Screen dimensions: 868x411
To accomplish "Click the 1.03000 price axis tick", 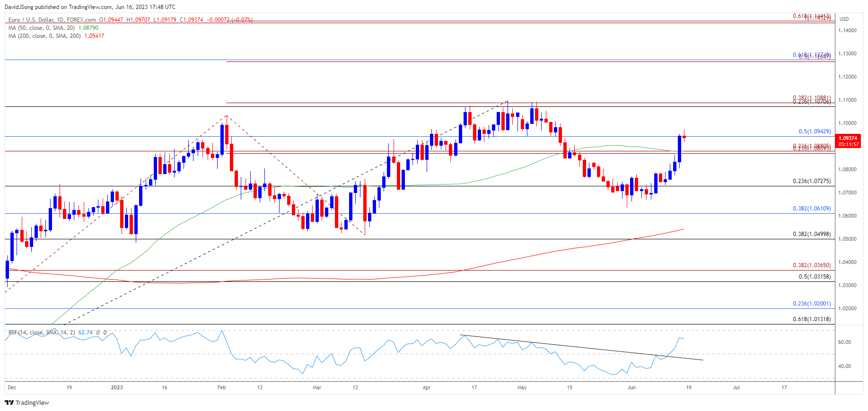I will (847, 285).
